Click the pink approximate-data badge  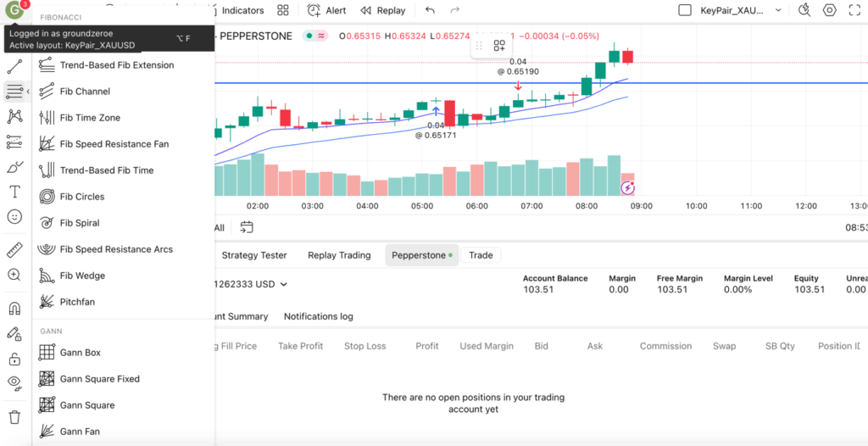click(320, 36)
